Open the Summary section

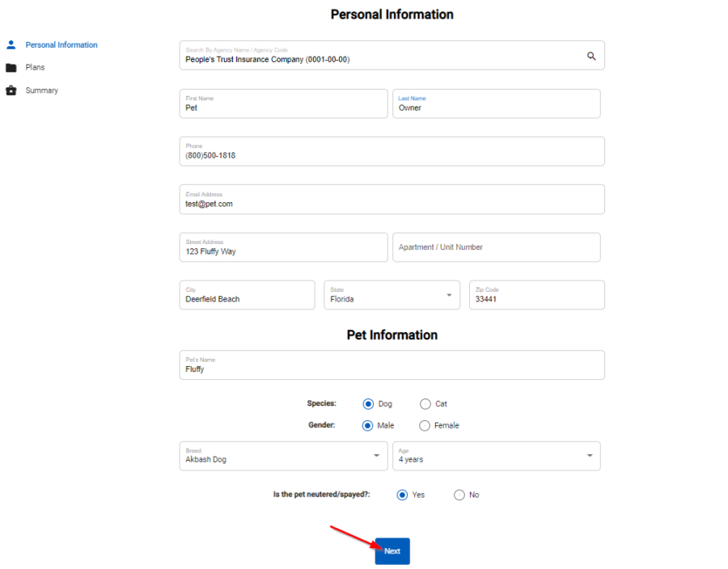(41, 90)
